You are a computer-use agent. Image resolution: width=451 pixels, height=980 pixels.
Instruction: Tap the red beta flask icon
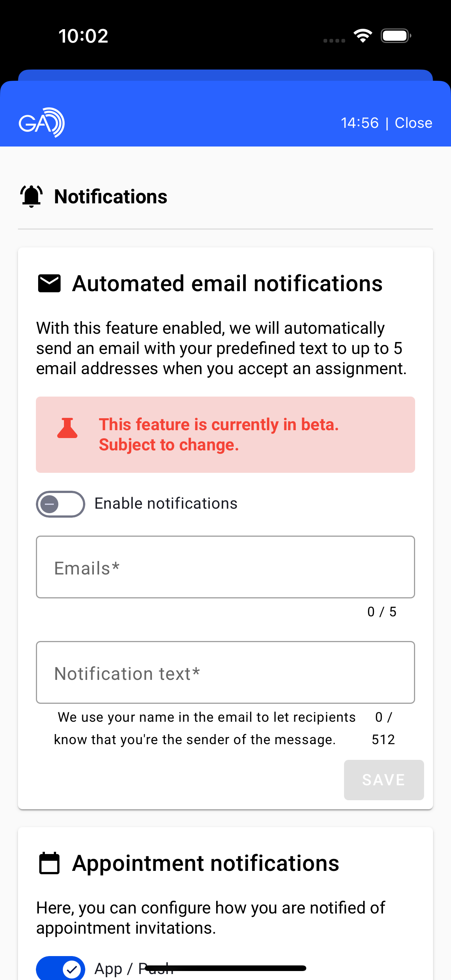point(67,428)
